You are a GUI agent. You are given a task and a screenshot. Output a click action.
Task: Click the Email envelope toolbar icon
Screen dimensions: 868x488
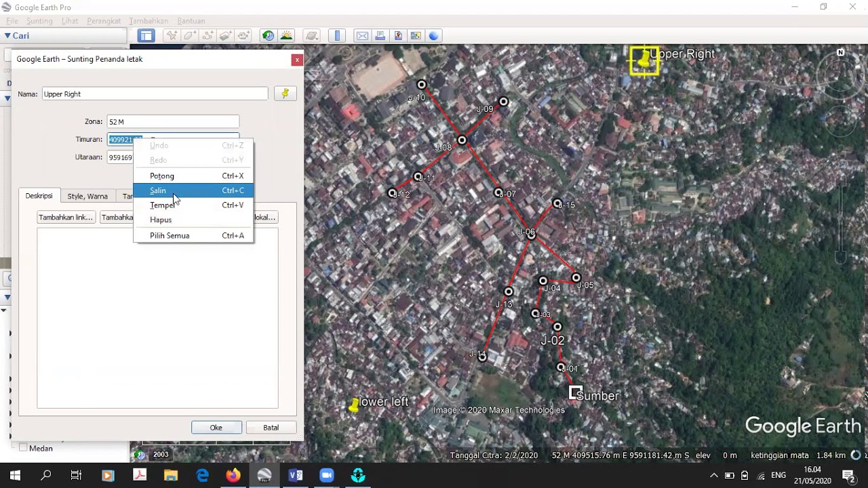(363, 36)
